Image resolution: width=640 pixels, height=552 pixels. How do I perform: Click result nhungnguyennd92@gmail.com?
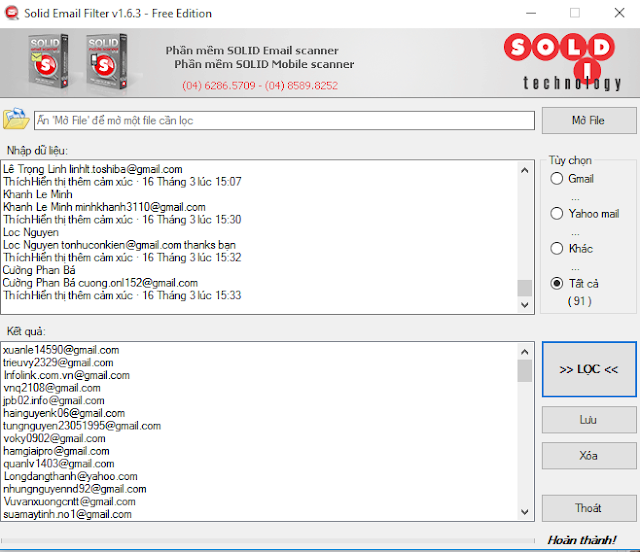click(x=75, y=489)
